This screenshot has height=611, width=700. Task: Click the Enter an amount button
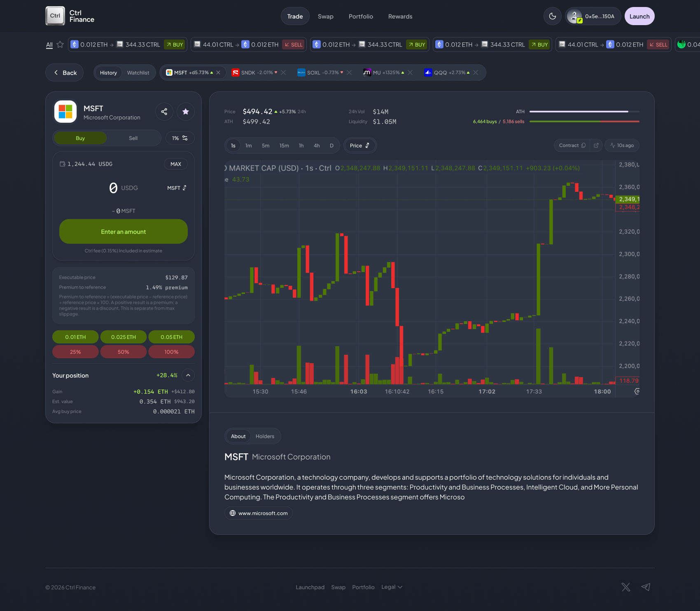pos(124,231)
